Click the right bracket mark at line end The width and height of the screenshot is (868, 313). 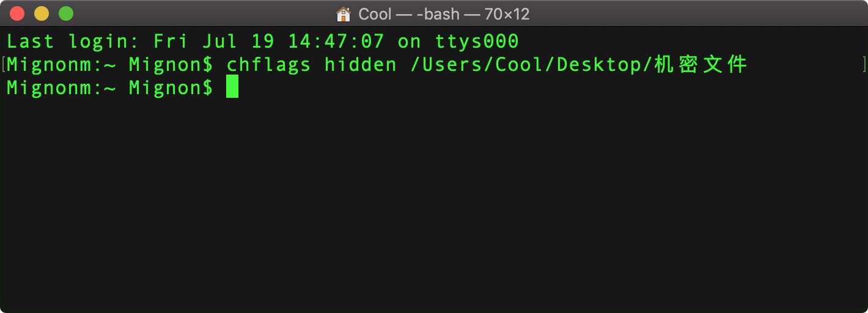864,65
